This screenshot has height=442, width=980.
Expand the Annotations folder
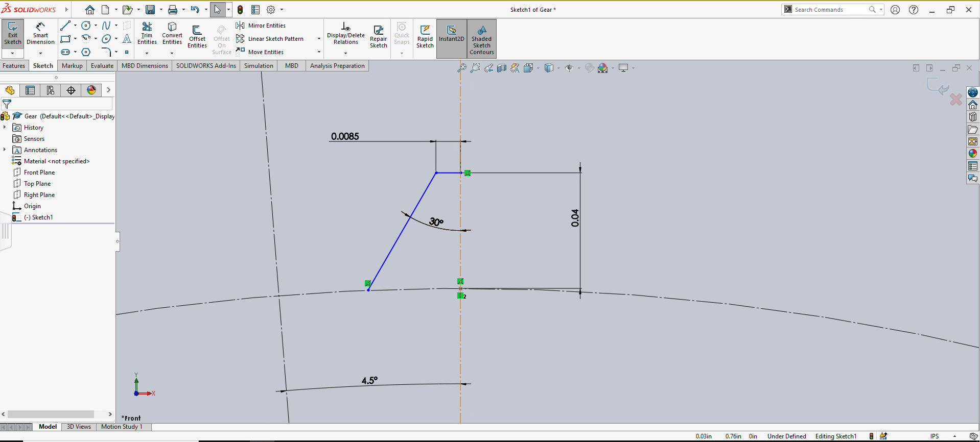pos(5,150)
